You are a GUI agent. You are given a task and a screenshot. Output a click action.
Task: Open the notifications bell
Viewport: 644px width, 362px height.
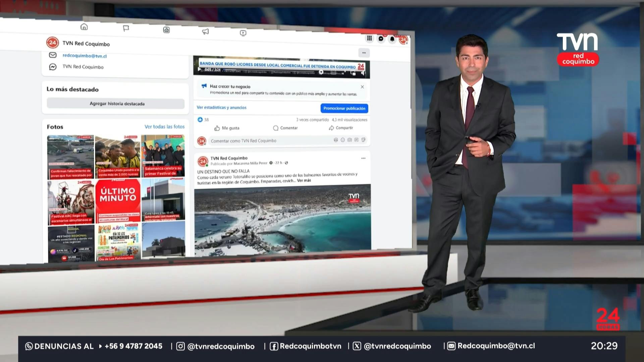pyautogui.click(x=392, y=39)
